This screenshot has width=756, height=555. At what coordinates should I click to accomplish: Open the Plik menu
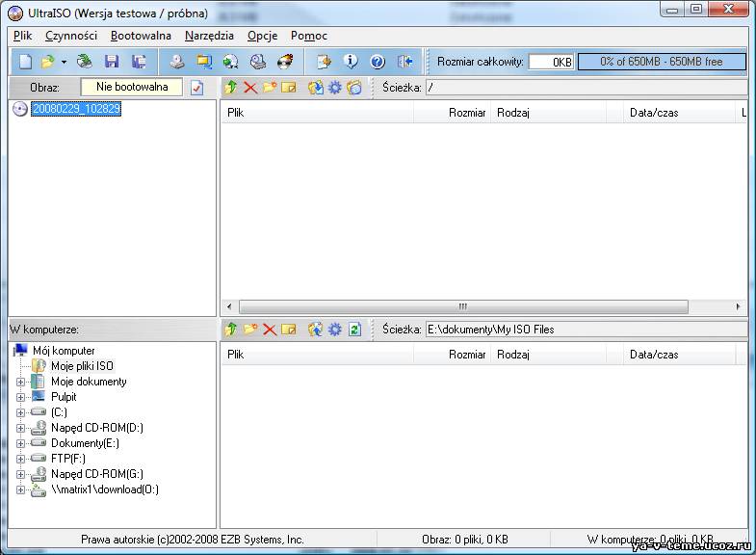coord(23,36)
